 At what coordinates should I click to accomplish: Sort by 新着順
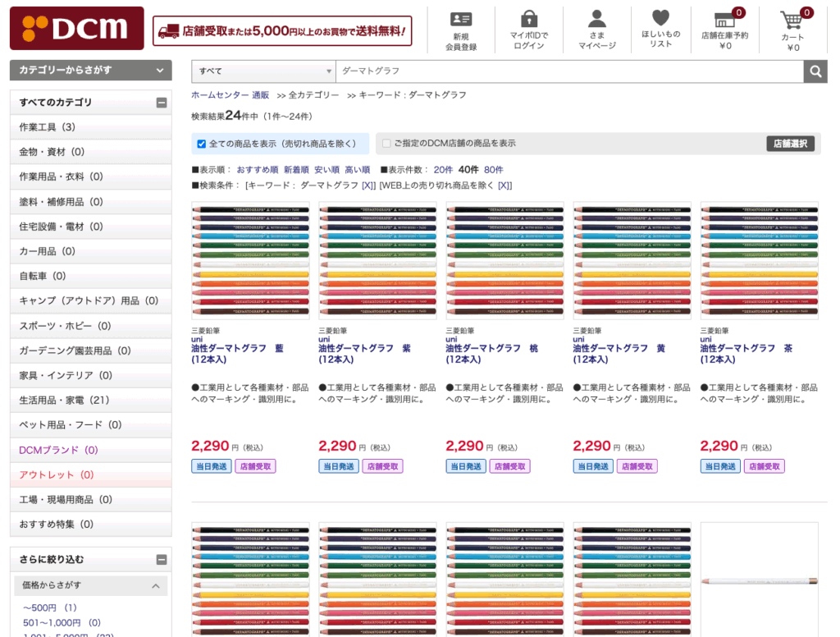click(296, 170)
